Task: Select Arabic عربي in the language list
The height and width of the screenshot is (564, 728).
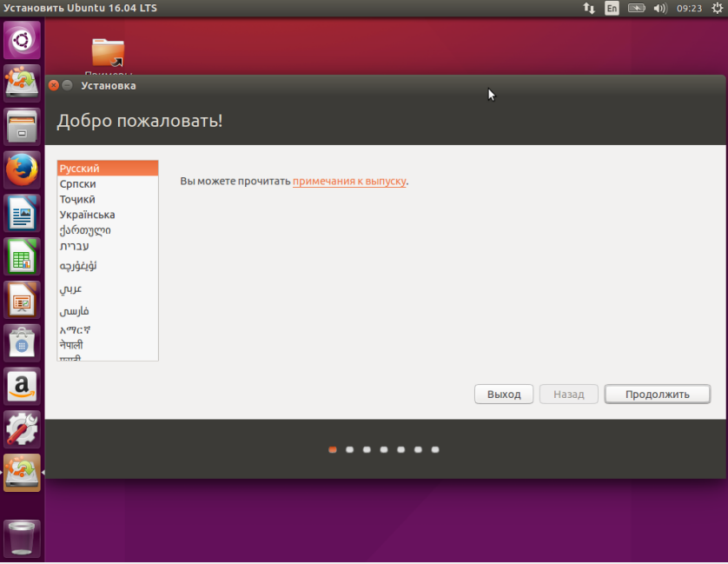Action: [108, 289]
